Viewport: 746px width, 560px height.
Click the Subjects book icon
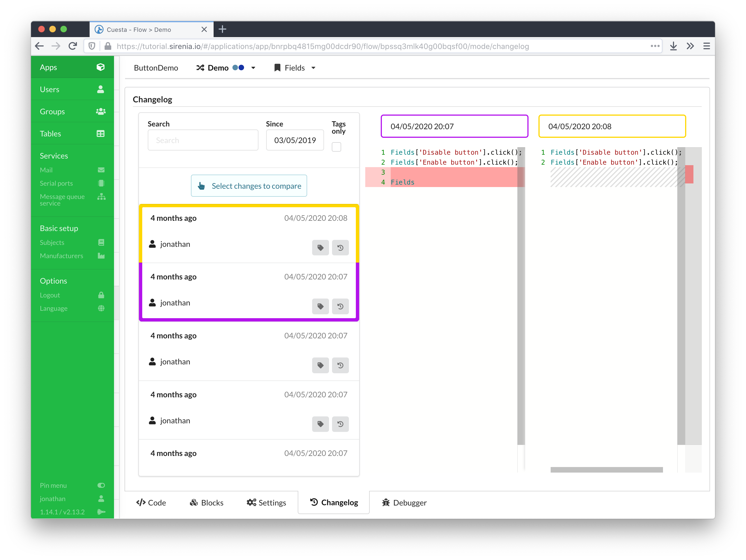click(x=101, y=242)
